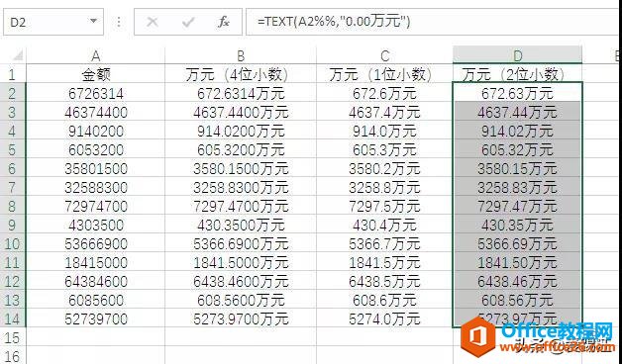Click cell containing 6085600
622x364 pixels.
coord(96,300)
